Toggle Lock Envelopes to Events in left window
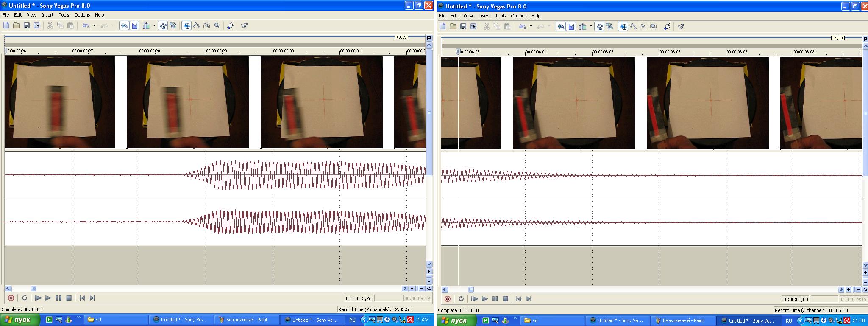Screen dimensions: 868x326 pyautogui.click(x=163, y=26)
